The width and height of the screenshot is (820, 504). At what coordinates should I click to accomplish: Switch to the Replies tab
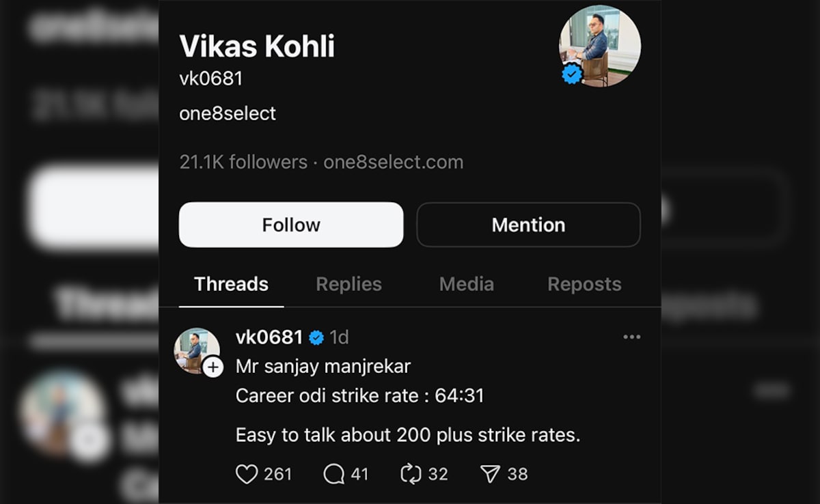tap(348, 284)
